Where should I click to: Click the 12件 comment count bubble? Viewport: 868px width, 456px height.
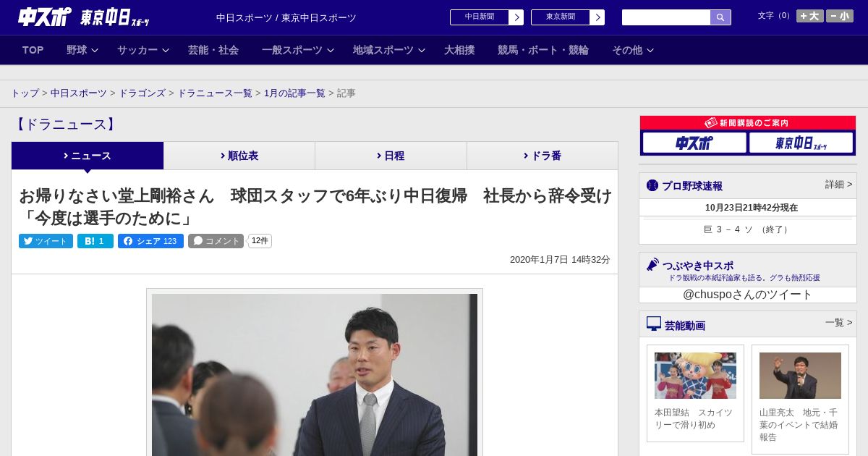coord(260,241)
